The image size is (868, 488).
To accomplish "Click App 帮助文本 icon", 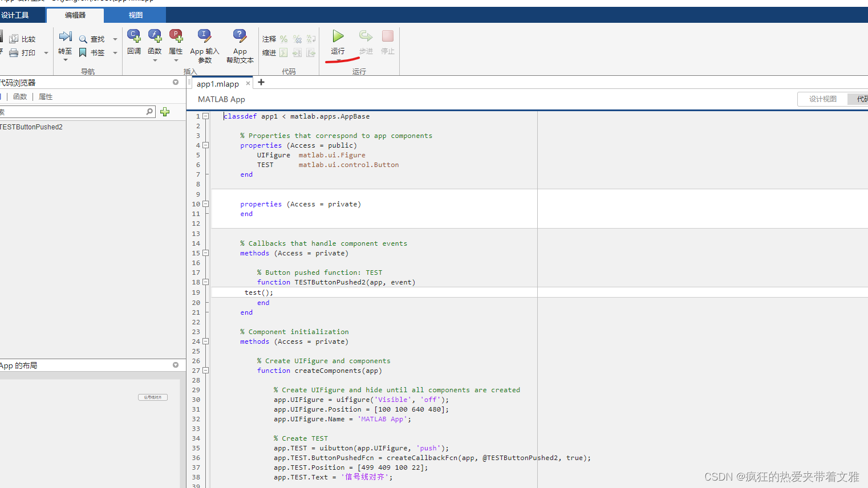I will (x=240, y=36).
